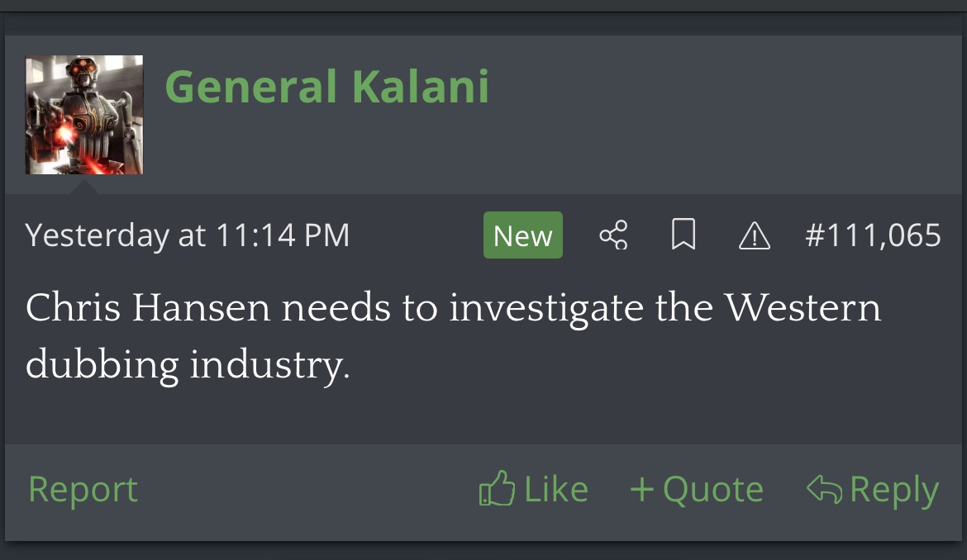Click the Yesterday at 11:14 PM timestamp

(x=188, y=236)
